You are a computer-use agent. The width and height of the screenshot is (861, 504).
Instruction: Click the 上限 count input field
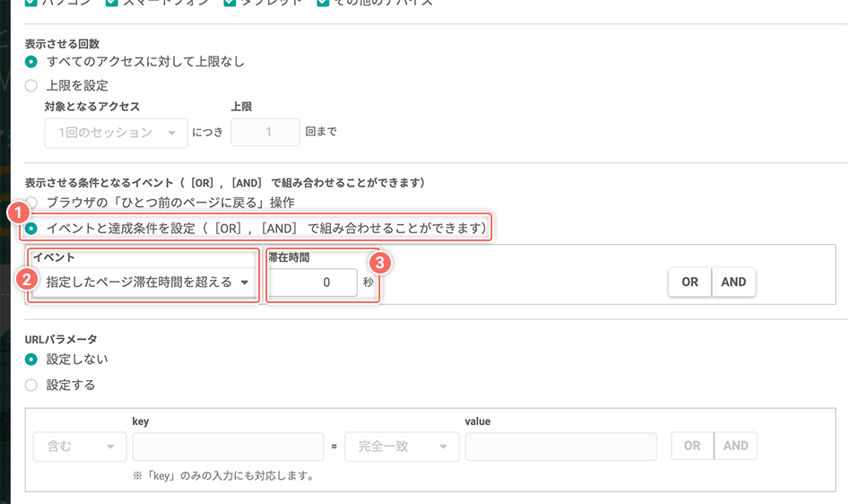[265, 133]
